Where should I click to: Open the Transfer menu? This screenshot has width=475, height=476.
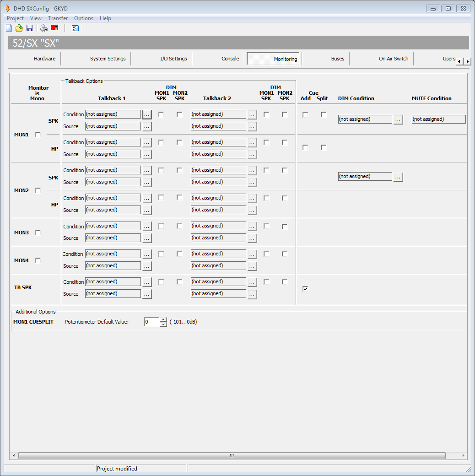[58, 18]
